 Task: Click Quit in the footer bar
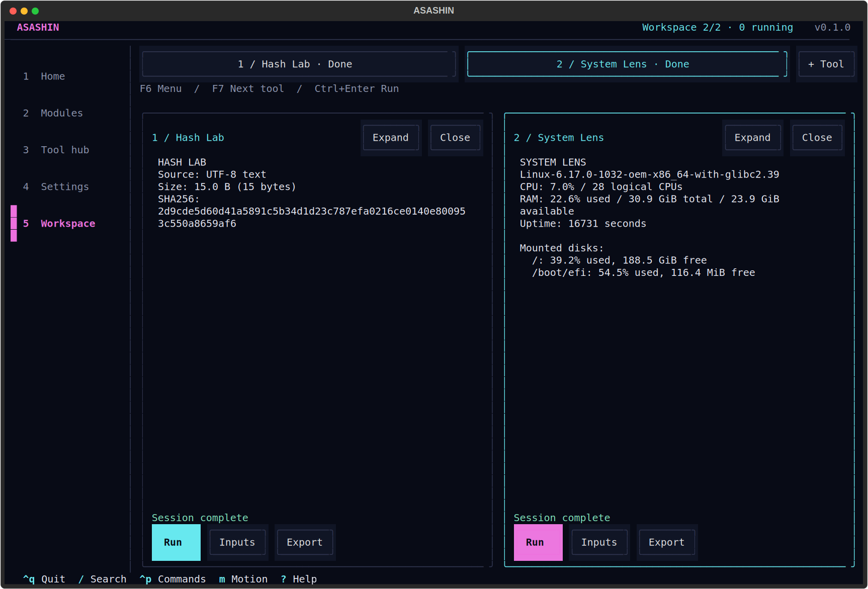pos(44,579)
